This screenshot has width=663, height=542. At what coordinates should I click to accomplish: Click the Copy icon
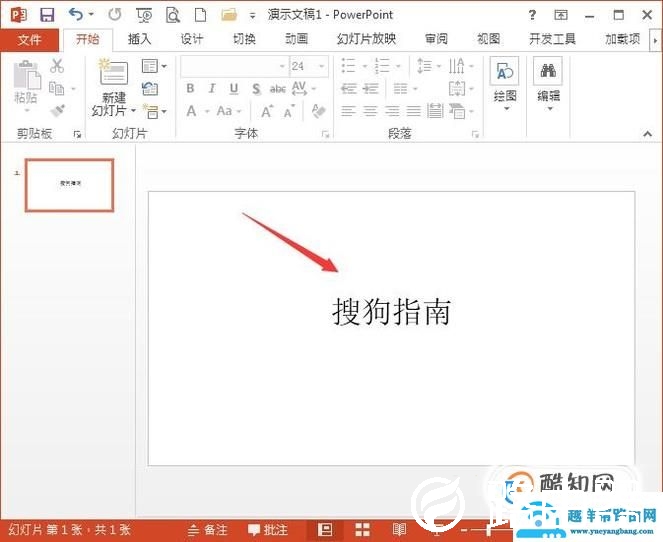coord(56,88)
